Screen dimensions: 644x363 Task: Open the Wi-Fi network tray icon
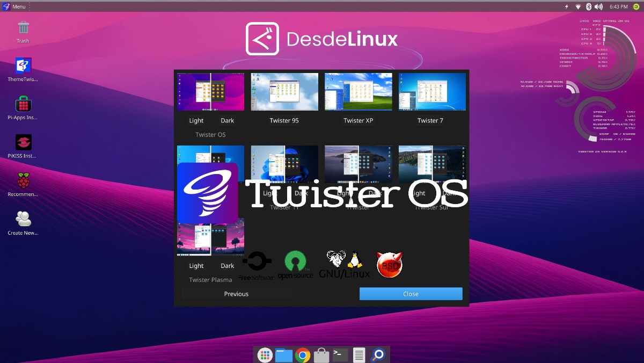pos(578,6)
